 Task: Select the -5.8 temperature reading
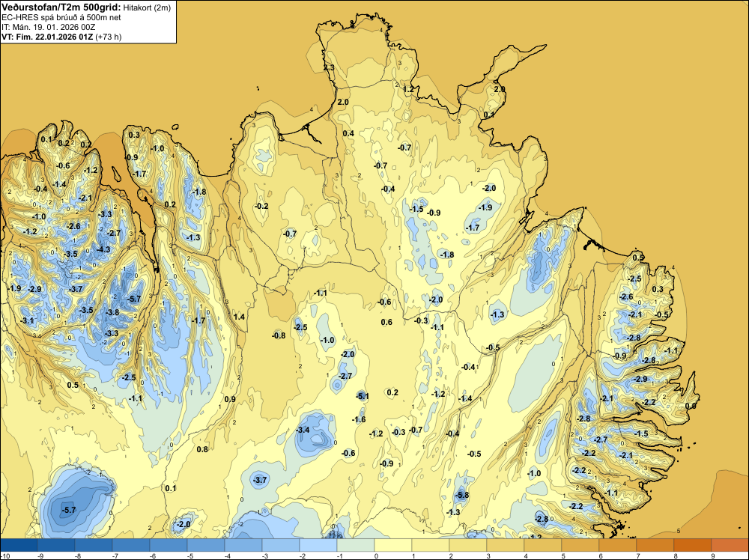point(462,495)
